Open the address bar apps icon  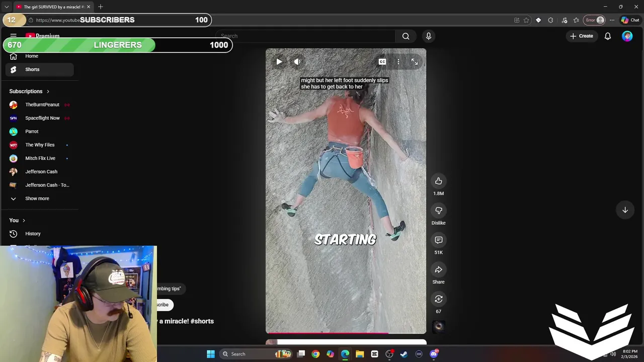point(517,20)
